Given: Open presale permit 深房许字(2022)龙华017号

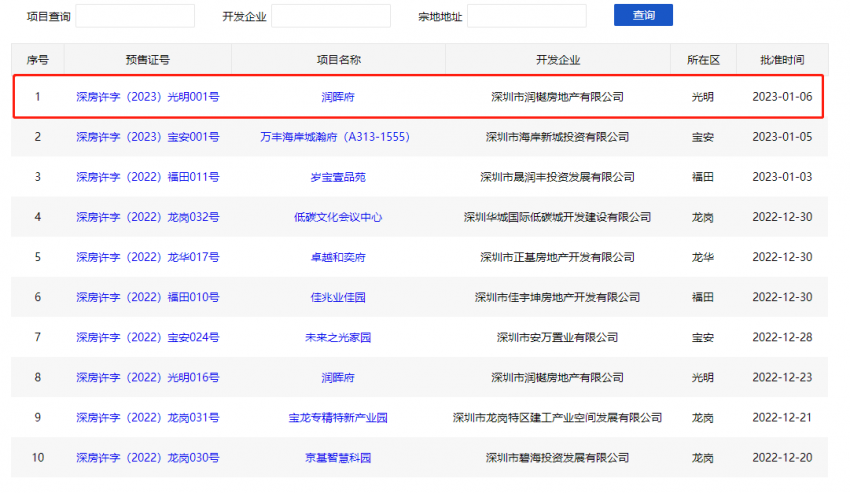Looking at the screenshot, I should point(147,258).
